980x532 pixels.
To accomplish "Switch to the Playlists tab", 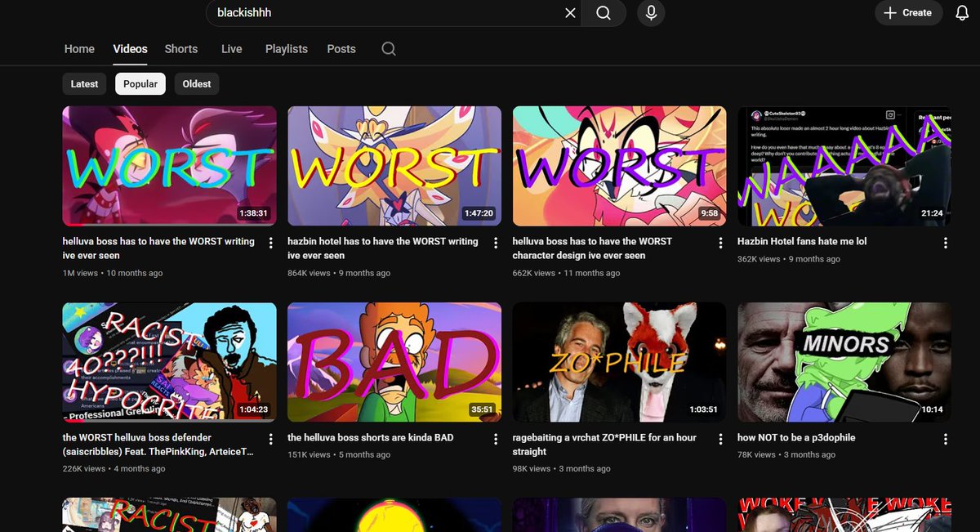I will pyautogui.click(x=287, y=49).
